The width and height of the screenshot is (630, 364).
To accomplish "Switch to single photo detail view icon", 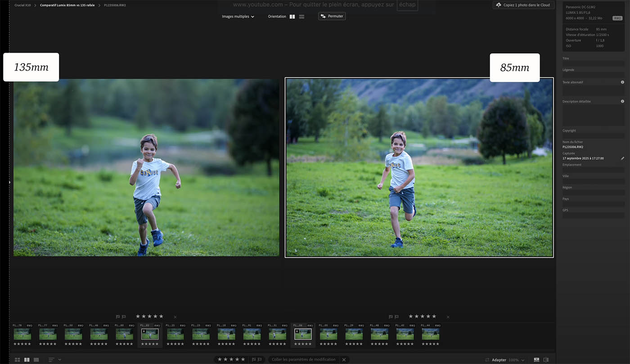I will click(36, 360).
